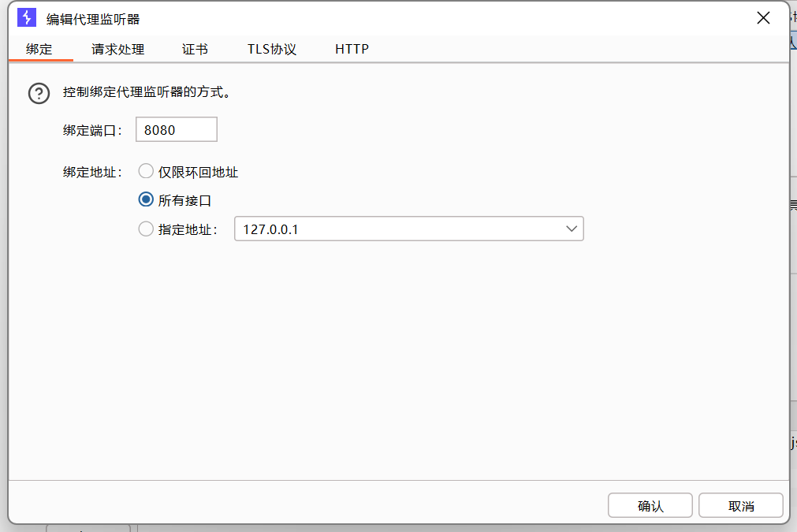Click the 绑定端口 label
Viewport: 797px width, 532px height.
[92, 131]
